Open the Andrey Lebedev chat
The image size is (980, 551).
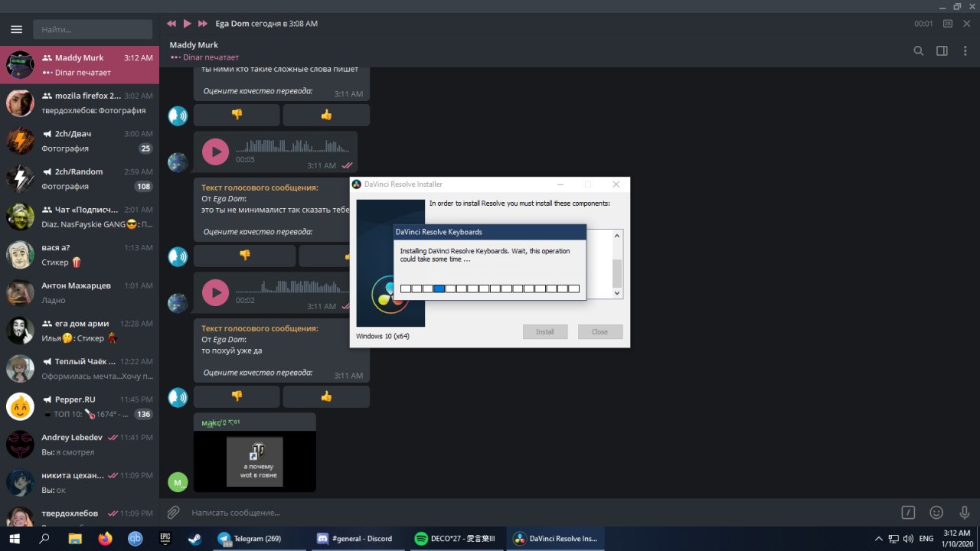(x=80, y=445)
